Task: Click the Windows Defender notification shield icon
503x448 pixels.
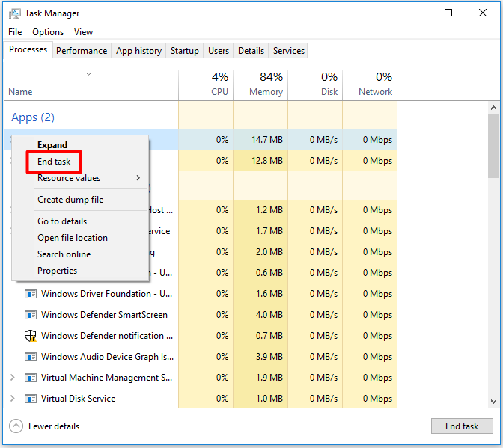Action: tap(31, 336)
